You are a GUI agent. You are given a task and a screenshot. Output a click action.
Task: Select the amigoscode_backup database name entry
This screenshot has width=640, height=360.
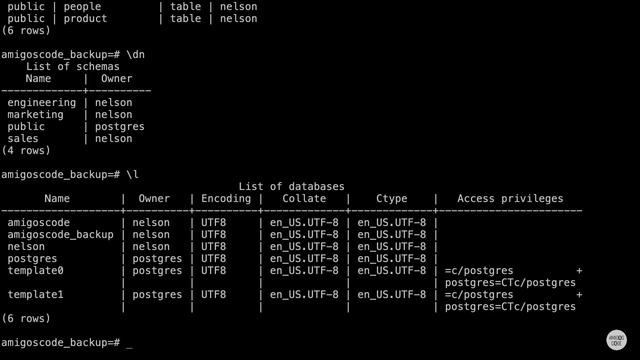60,235
